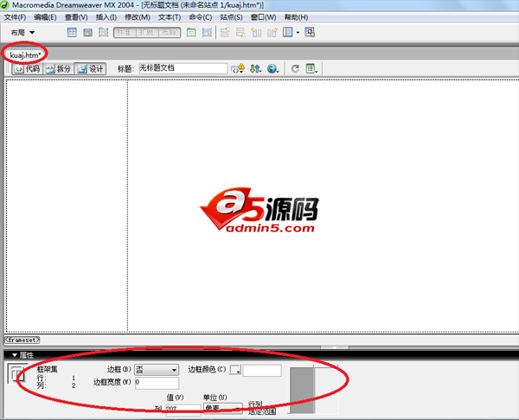Viewport: 519px width, 420px height.
Task: Click inside the left frame of document
Action: pos(67,205)
